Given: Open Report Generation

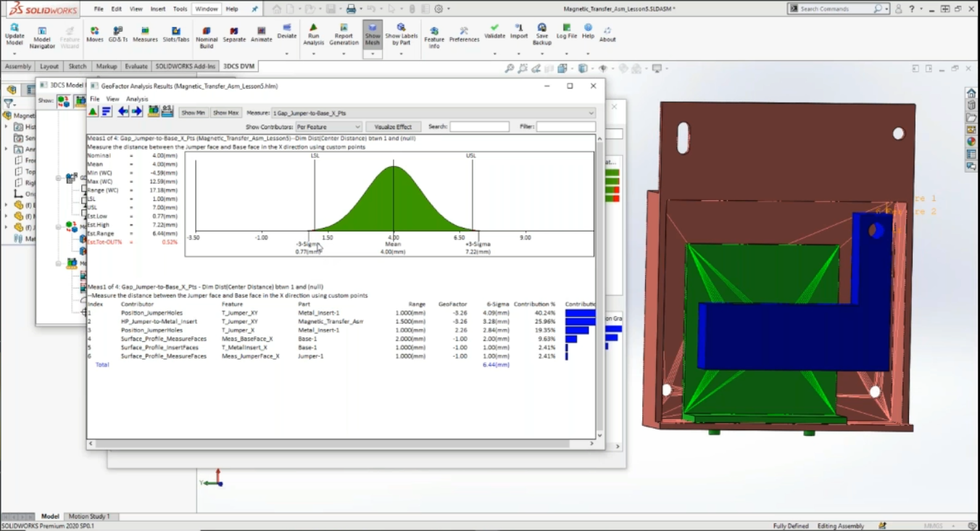Looking at the screenshot, I should coord(344,34).
